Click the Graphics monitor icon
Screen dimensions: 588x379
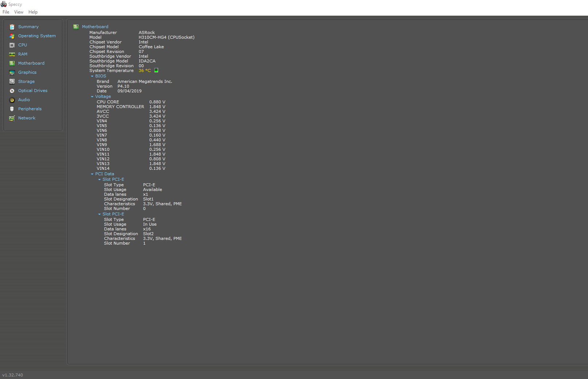point(12,72)
